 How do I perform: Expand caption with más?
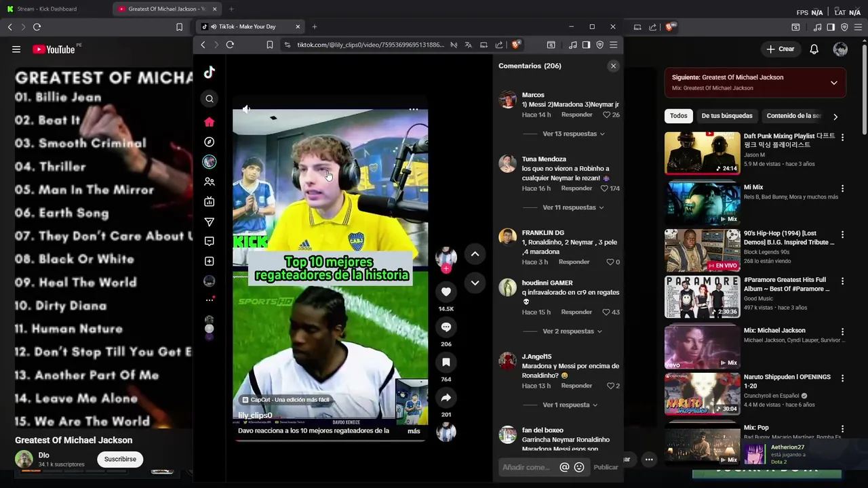[x=414, y=431]
